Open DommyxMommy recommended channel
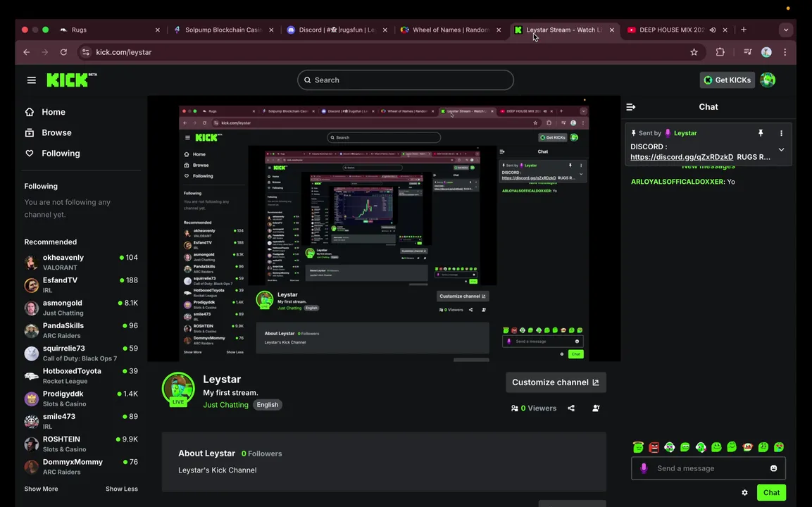 81,467
